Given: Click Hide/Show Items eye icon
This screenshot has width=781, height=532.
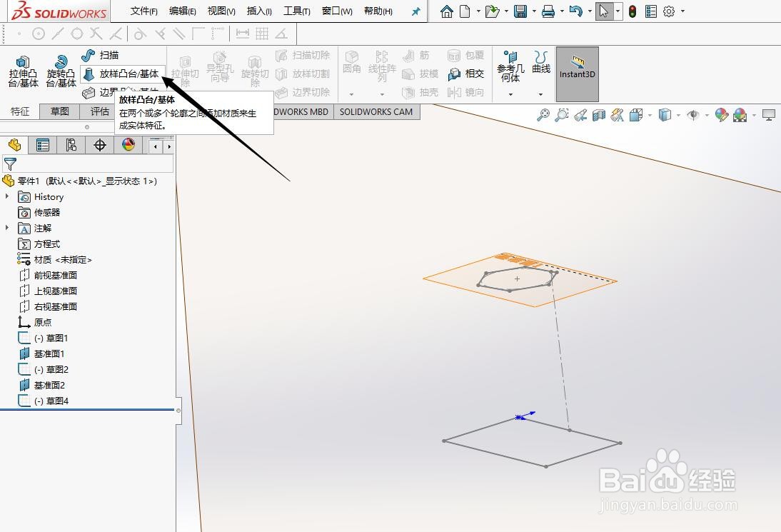Looking at the screenshot, I should (x=693, y=115).
